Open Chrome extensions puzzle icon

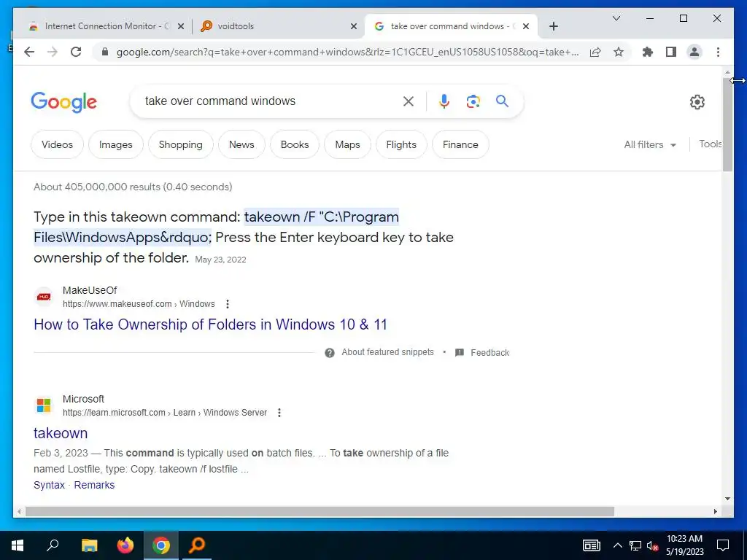tap(648, 52)
